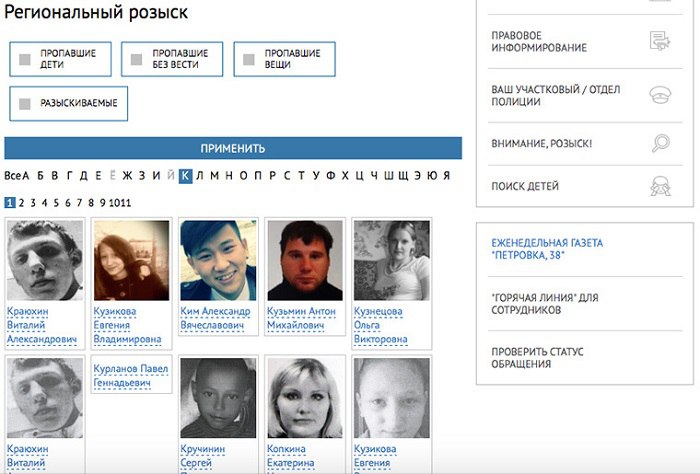Open results page 11

coord(126,203)
